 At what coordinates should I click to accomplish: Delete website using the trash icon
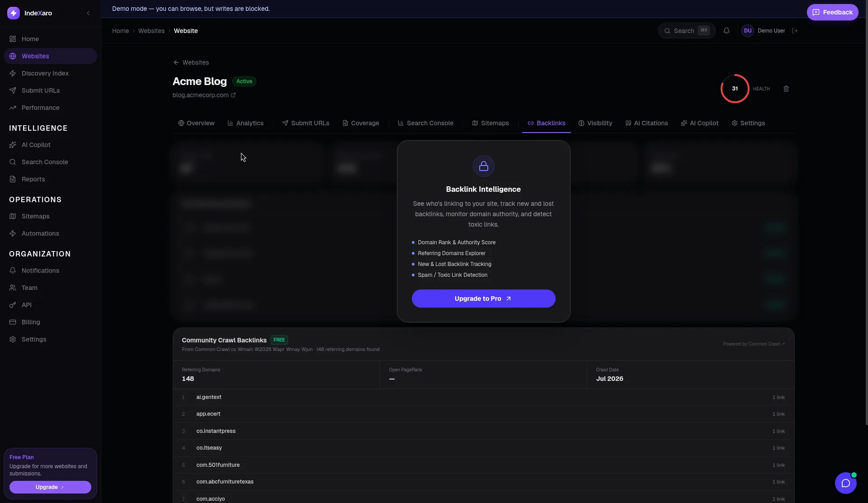pyautogui.click(x=786, y=89)
